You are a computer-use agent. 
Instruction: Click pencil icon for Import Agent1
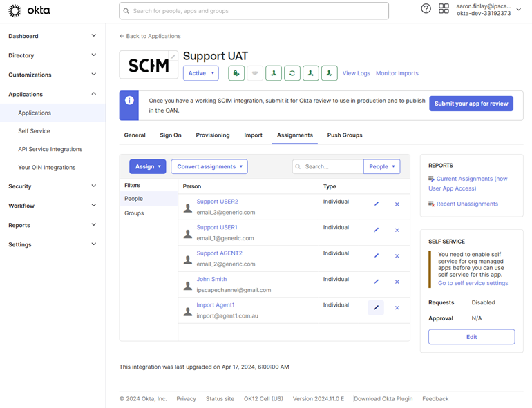(x=376, y=308)
